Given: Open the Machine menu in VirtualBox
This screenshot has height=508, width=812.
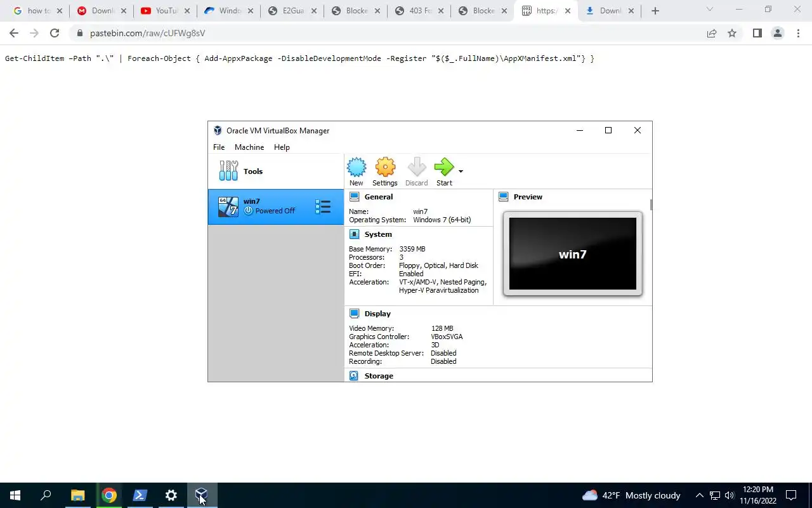Looking at the screenshot, I should [249, 147].
